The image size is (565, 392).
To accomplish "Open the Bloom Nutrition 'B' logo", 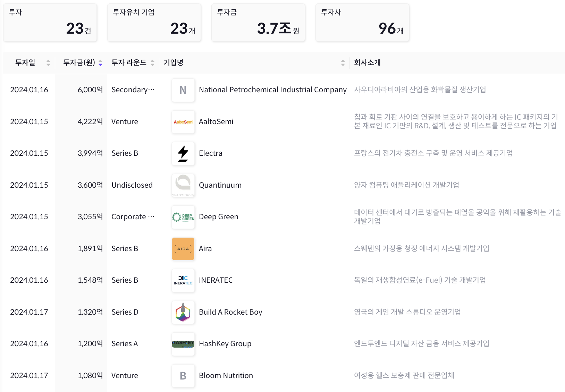I will (183, 376).
